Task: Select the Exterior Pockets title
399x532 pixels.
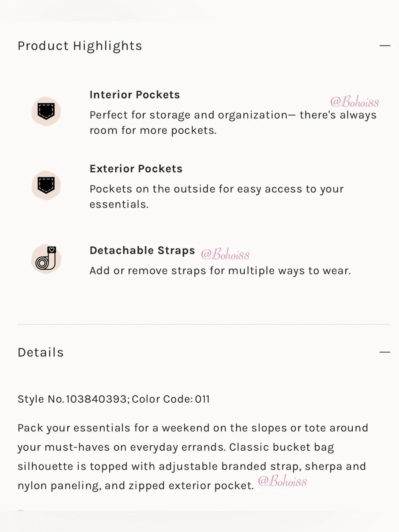Action: pyautogui.click(x=136, y=169)
